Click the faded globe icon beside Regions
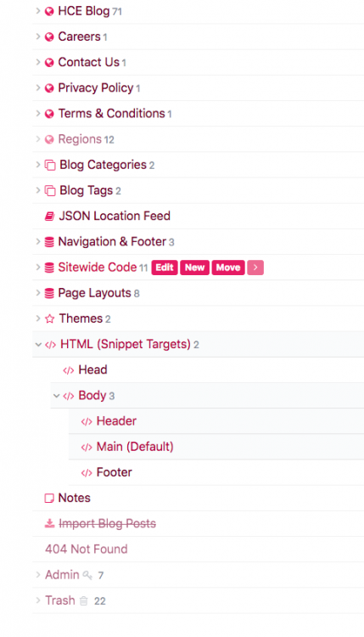 (49, 139)
